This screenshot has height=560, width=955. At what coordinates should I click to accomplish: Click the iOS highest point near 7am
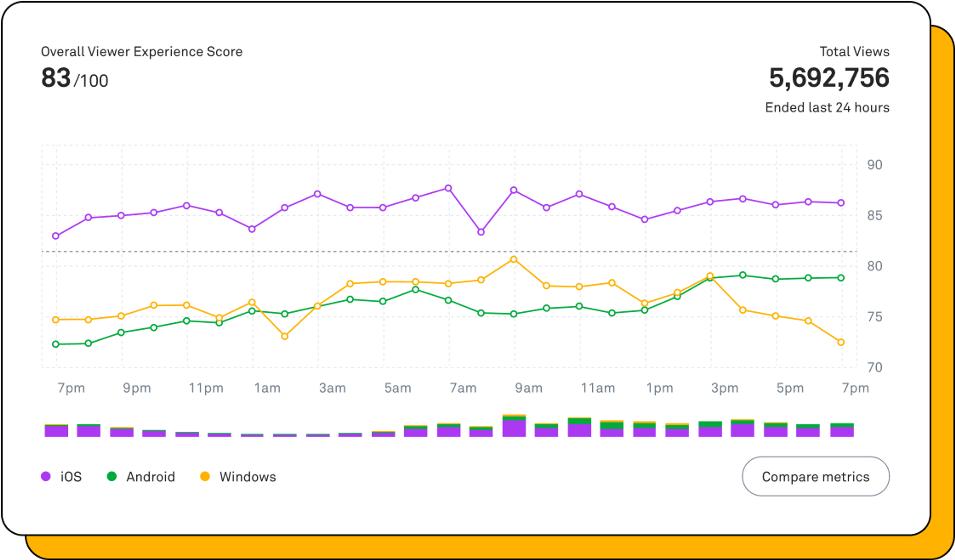click(448, 188)
